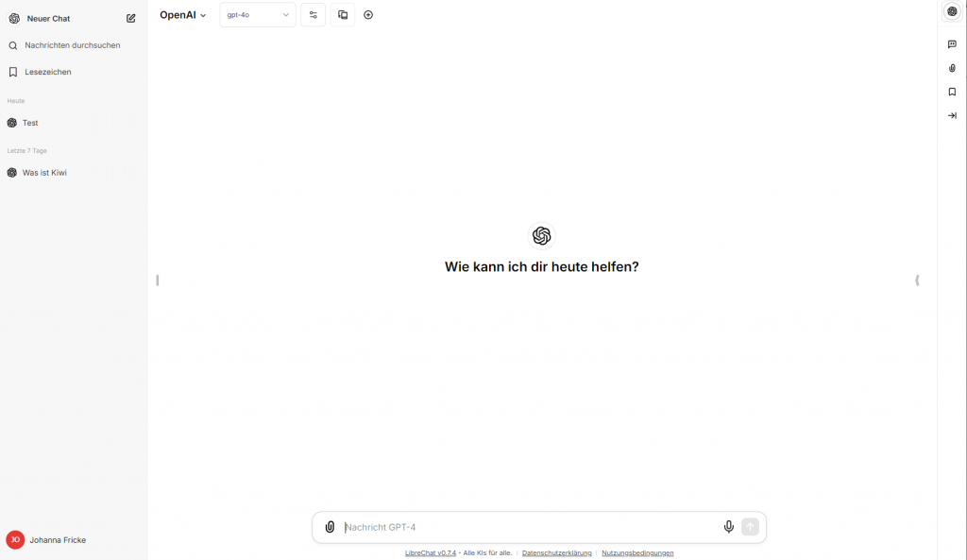Viewport: 967px width, 560px height.
Task: Open the Nutzungsbedingungen link
Action: point(637,553)
